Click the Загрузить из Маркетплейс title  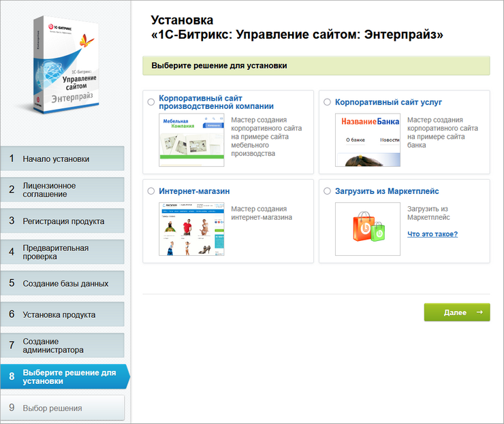click(x=387, y=191)
